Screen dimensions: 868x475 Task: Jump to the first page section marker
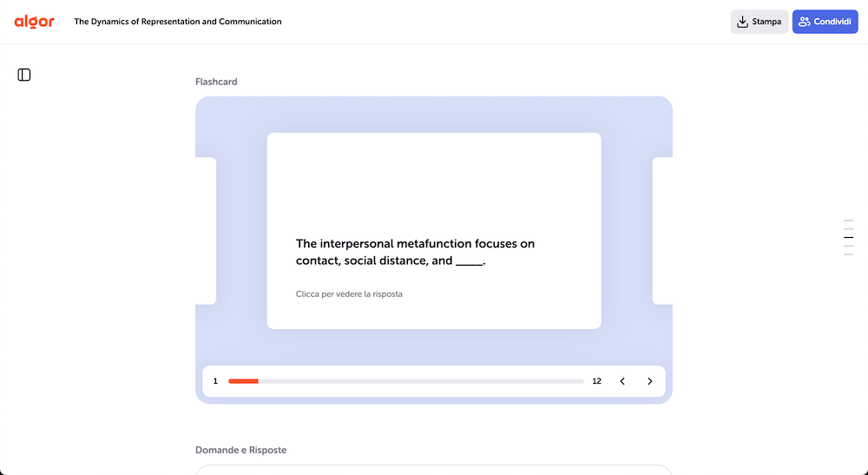pos(848,221)
